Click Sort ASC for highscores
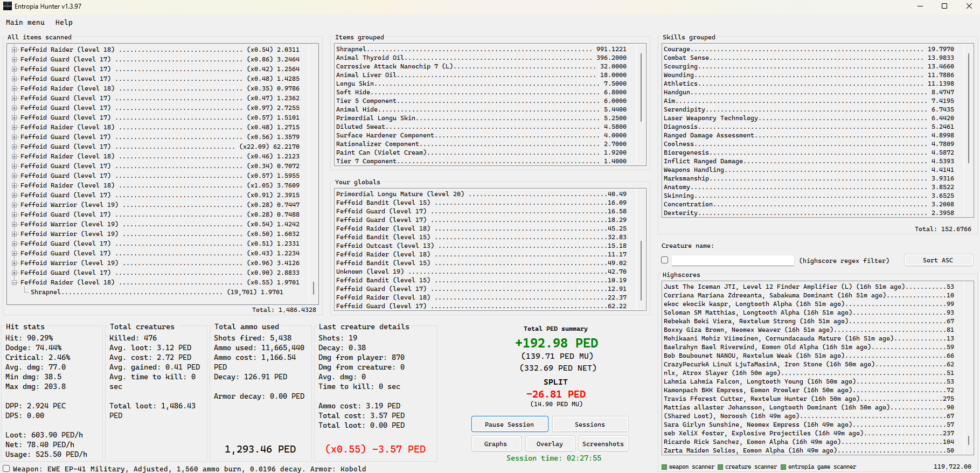This screenshot has width=980, height=473. coord(937,260)
